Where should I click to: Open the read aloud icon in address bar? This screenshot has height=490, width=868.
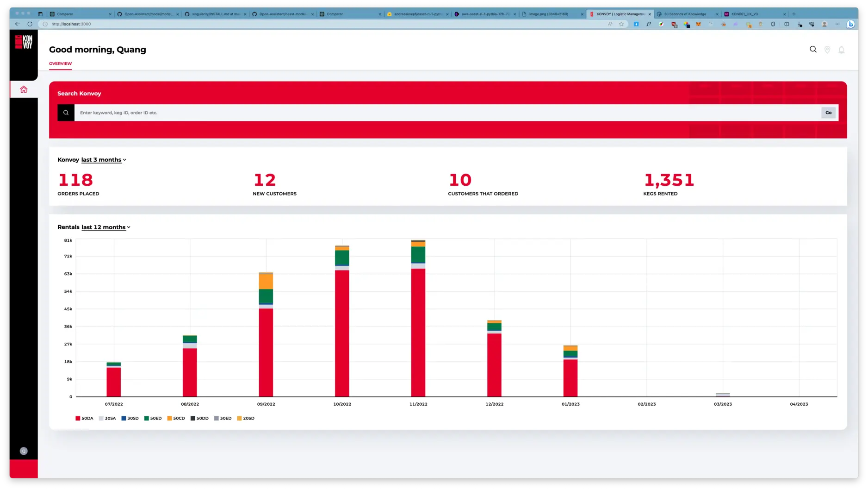point(610,24)
